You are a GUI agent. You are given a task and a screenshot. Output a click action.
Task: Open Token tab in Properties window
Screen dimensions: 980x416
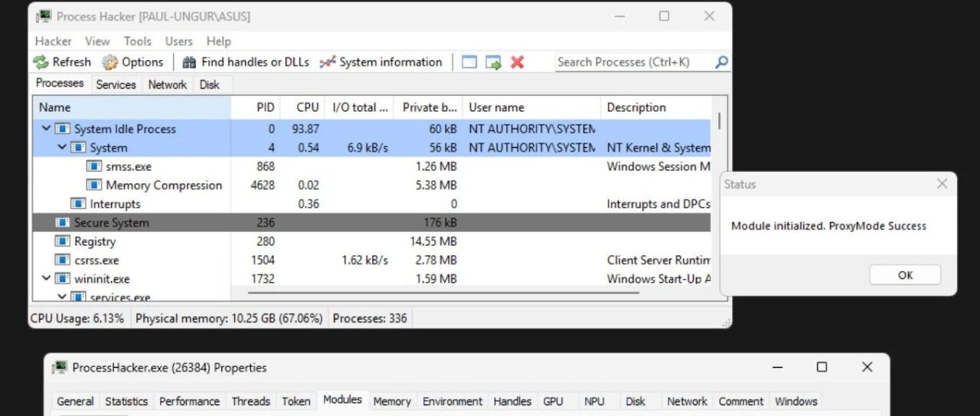(296, 401)
